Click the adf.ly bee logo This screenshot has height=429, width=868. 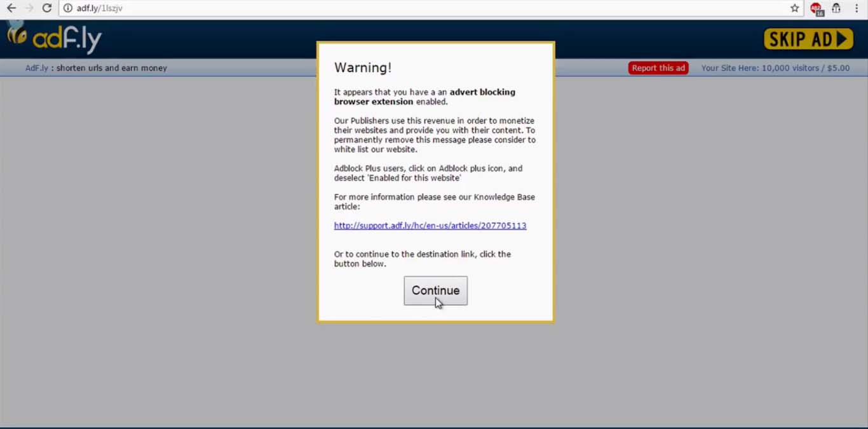coord(53,38)
